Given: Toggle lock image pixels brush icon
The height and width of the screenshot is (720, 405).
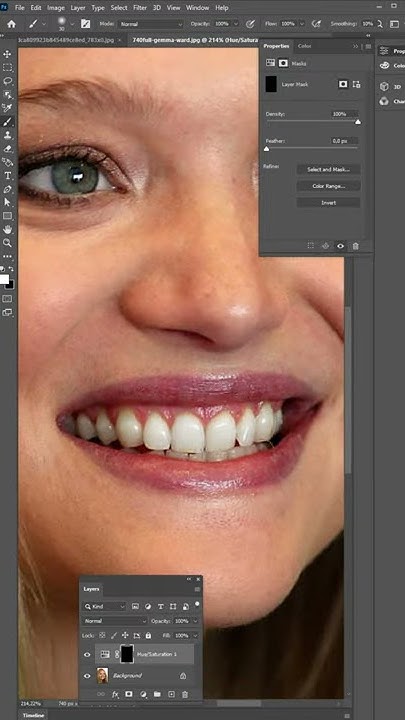Looking at the screenshot, I should coord(113,636).
